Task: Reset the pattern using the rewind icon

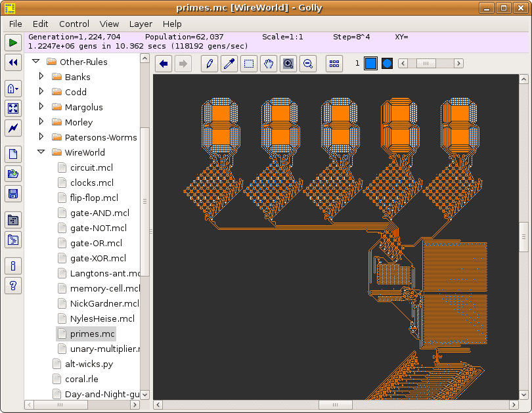Action: click(13, 62)
